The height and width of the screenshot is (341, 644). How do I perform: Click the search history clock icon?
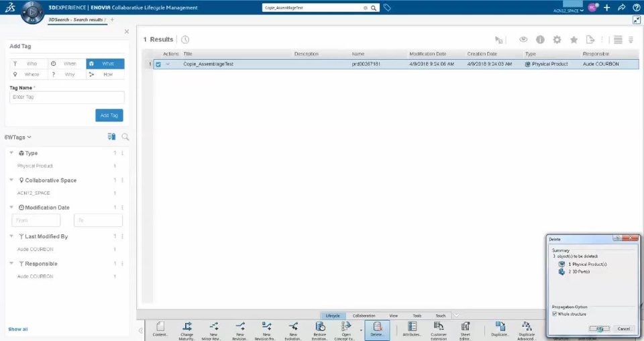(185, 40)
